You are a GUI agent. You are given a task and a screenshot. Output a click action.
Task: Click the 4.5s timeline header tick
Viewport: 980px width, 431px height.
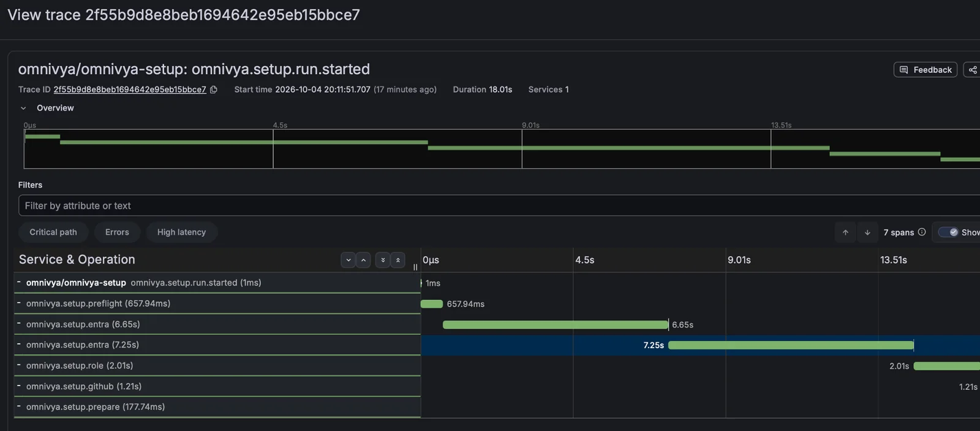585,260
